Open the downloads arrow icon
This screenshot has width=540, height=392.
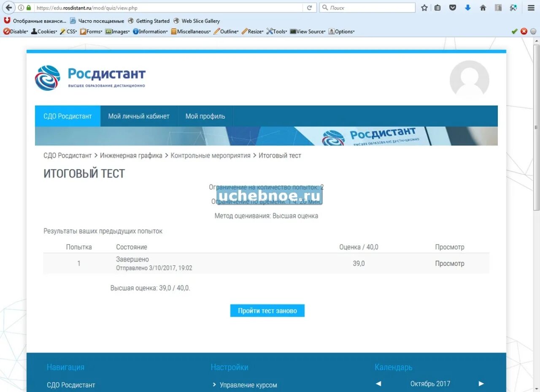tap(468, 8)
